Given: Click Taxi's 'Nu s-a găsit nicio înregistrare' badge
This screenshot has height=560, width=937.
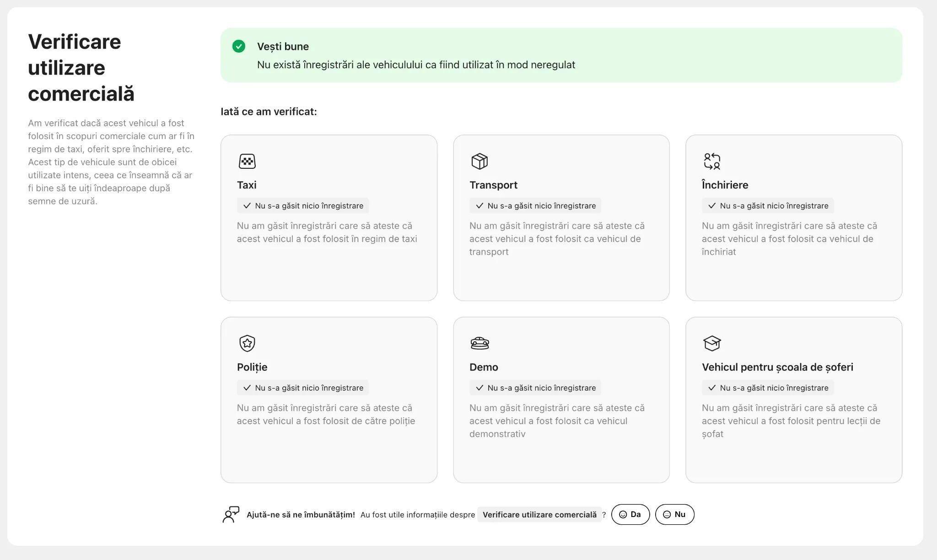Looking at the screenshot, I should click(x=303, y=206).
